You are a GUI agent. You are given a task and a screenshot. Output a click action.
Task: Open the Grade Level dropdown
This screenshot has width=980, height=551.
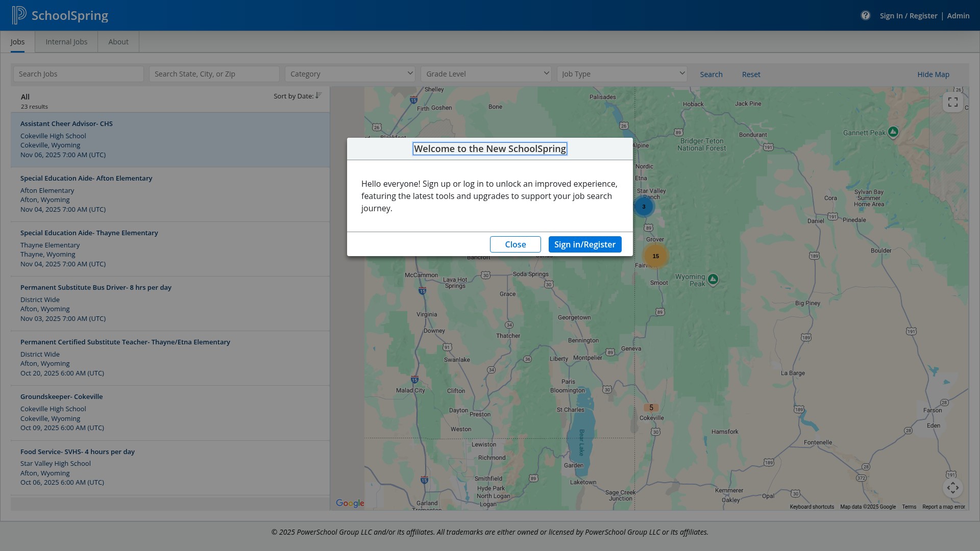click(x=486, y=74)
